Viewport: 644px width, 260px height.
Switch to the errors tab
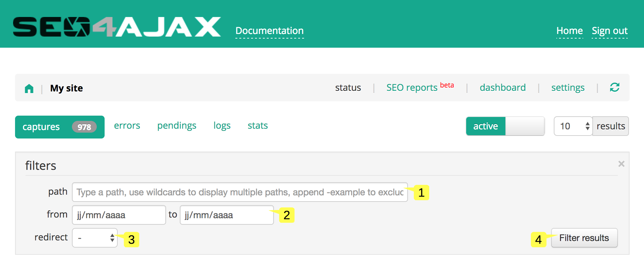[127, 125]
